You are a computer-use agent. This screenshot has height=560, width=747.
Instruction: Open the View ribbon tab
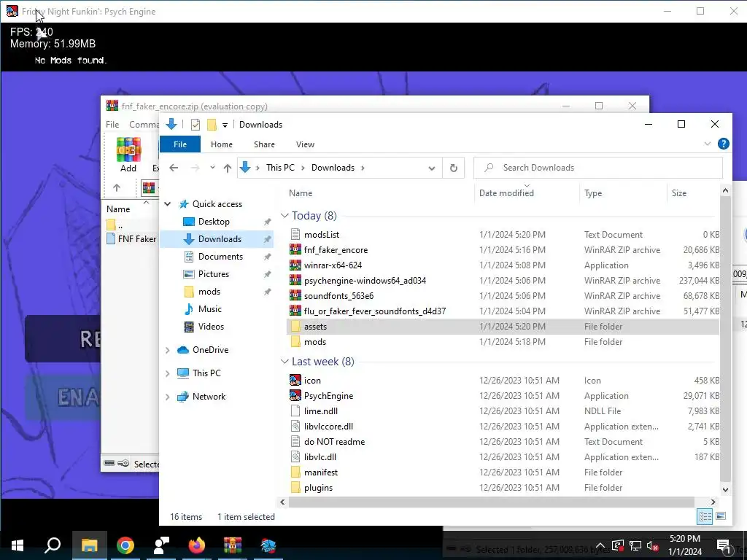pos(305,144)
